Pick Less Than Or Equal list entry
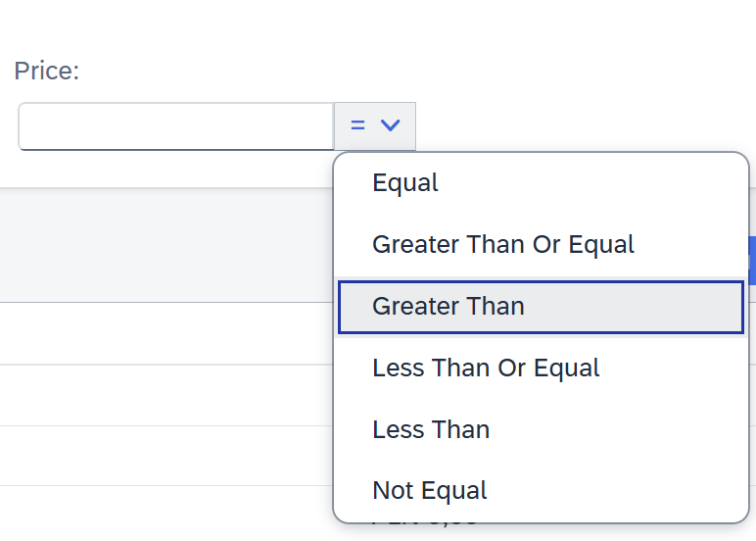Image resolution: width=756 pixels, height=541 pixels. pos(486,368)
